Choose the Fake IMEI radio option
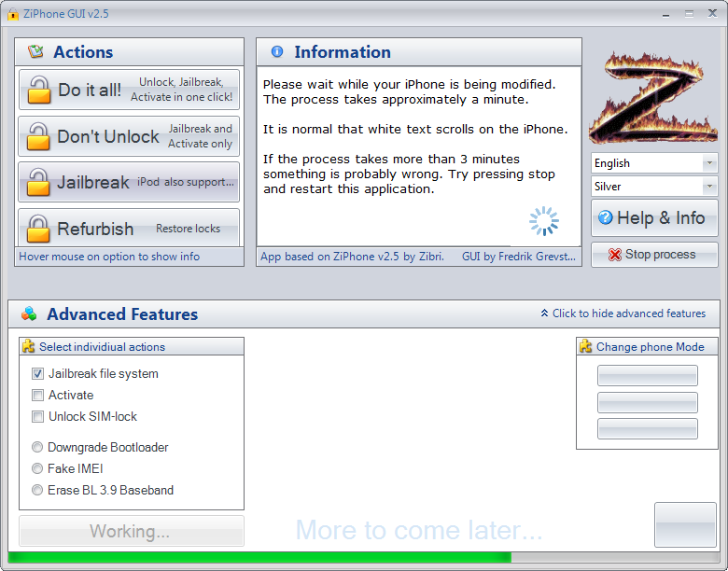 [x=37, y=468]
